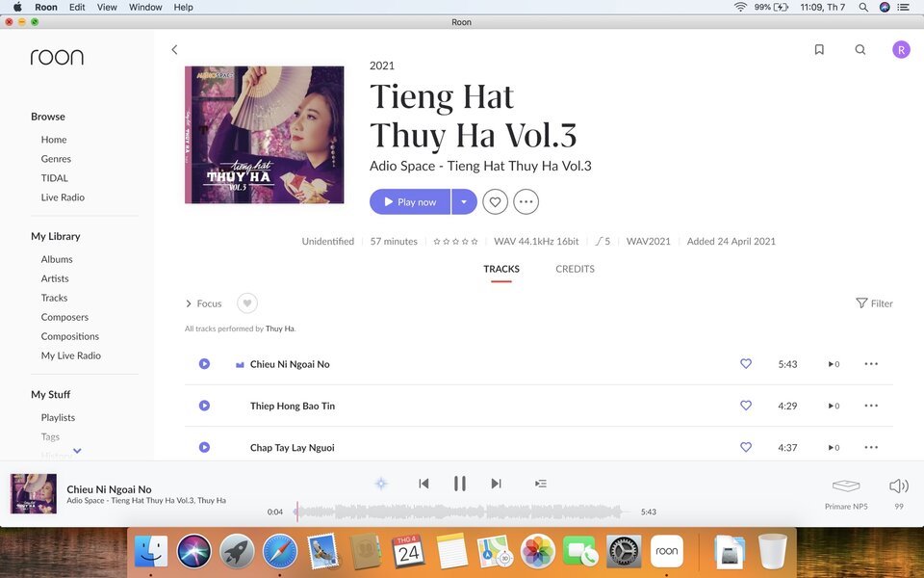Open Albums in My Library
Viewport: 924px width, 578px height.
point(57,259)
